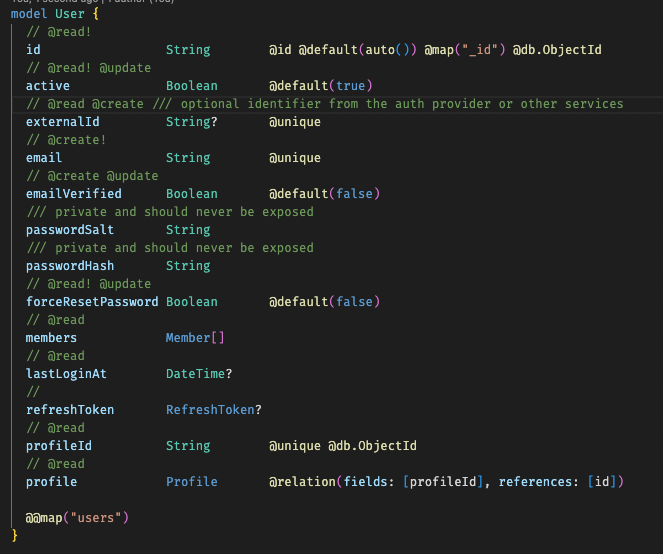Click the 'profileId' field name

click(59, 446)
